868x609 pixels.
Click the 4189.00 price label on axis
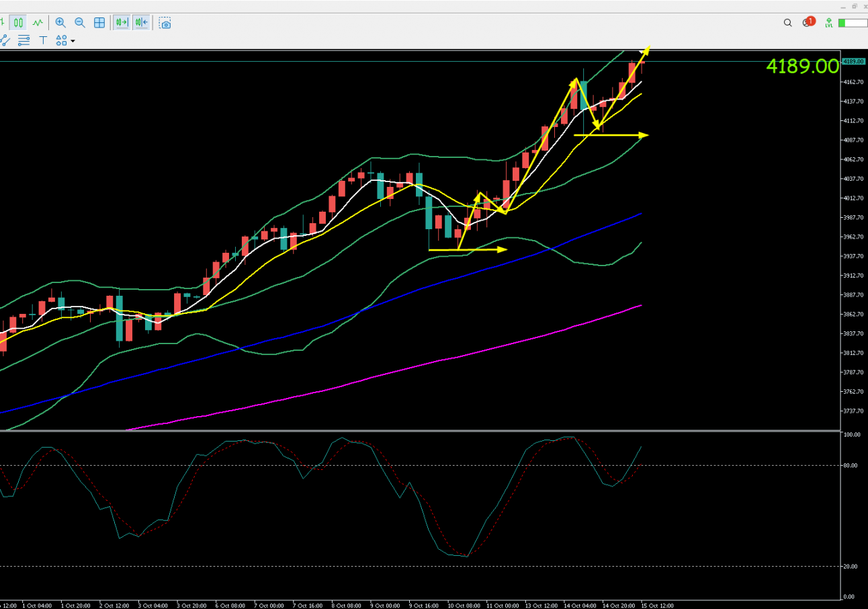[x=853, y=61]
